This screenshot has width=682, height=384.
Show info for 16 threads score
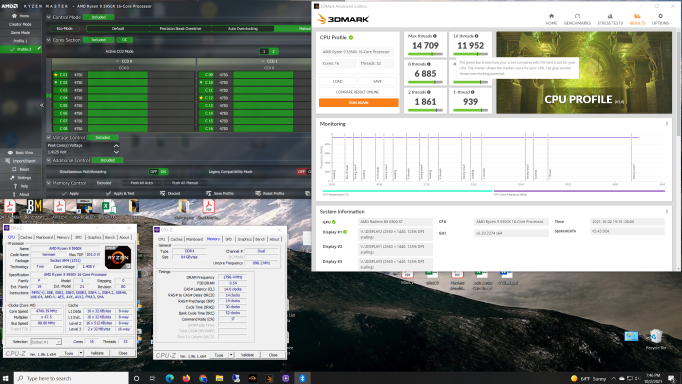click(x=476, y=36)
